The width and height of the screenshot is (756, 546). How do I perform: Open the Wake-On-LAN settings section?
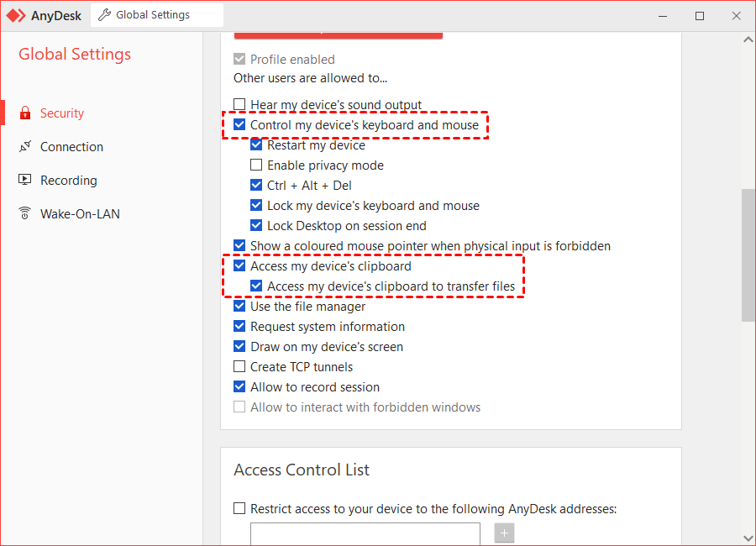click(x=80, y=214)
